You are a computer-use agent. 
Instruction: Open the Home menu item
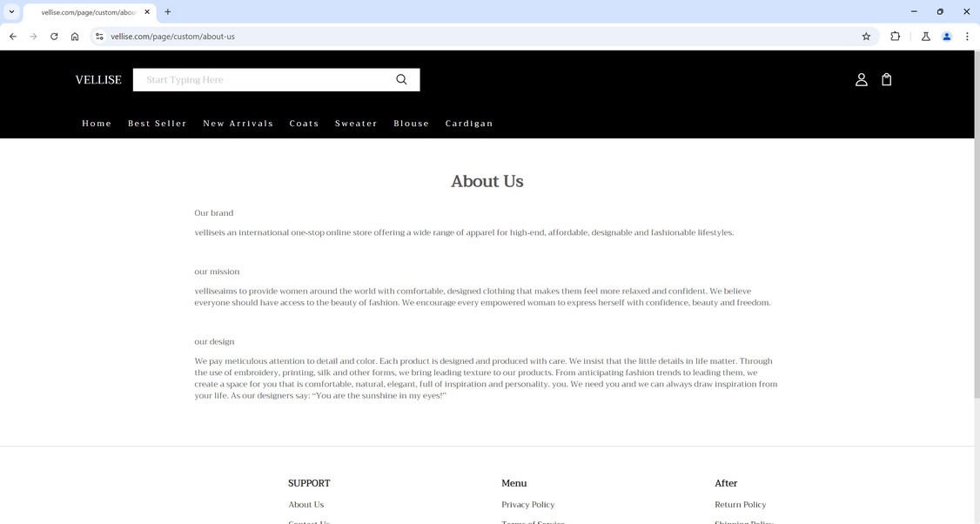[x=97, y=124]
